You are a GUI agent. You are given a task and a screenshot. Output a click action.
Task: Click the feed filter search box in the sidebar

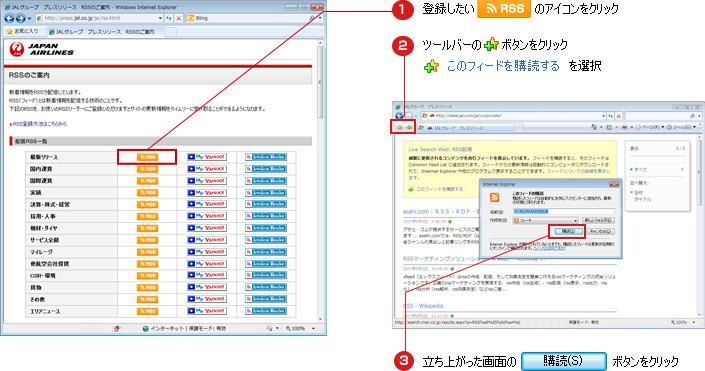click(x=657, y=159)
